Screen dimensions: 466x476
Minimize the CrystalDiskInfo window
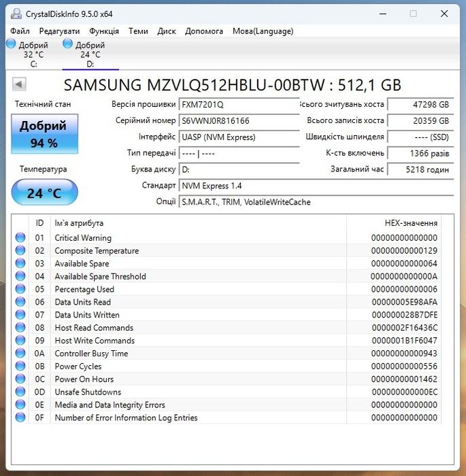coord(383,14)
